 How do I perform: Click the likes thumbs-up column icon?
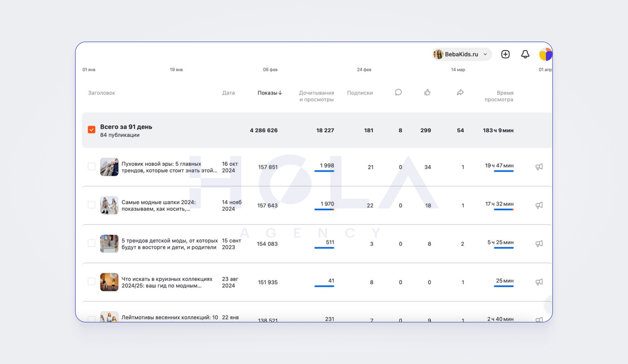[x=427, y=92]
